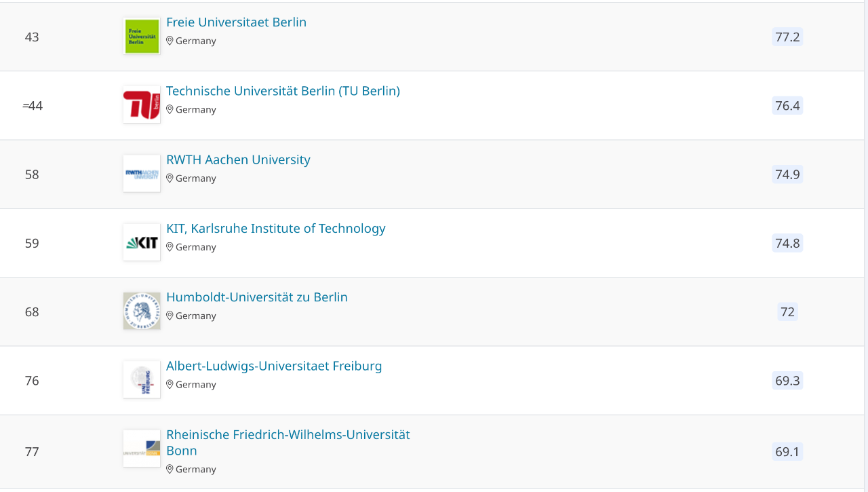Click the KIT logo image
The image size is (868, 492).
tap(142, 242)
